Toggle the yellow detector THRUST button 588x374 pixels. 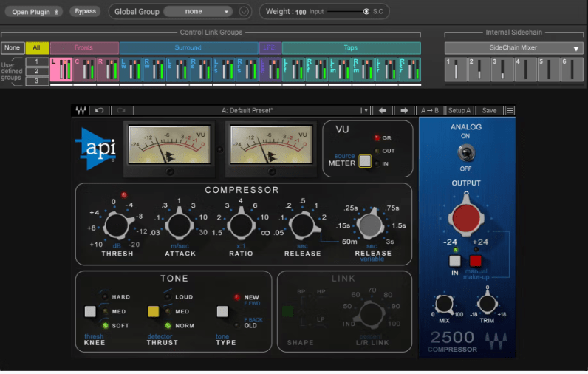pyautogui.click(x=153, y=311)
